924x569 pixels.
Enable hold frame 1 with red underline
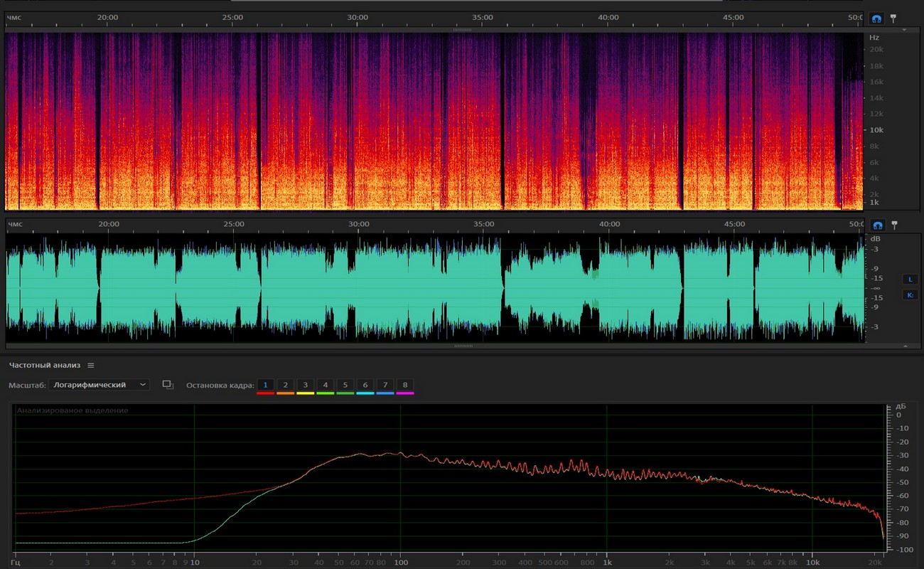[265, 385]
